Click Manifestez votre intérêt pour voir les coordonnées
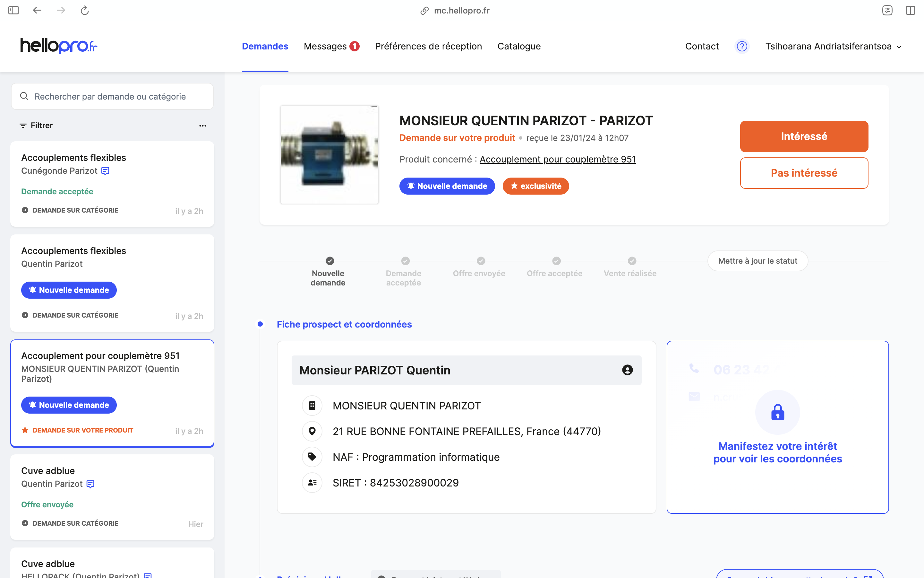This screenshot has width=924, height=578. (777, 453)
